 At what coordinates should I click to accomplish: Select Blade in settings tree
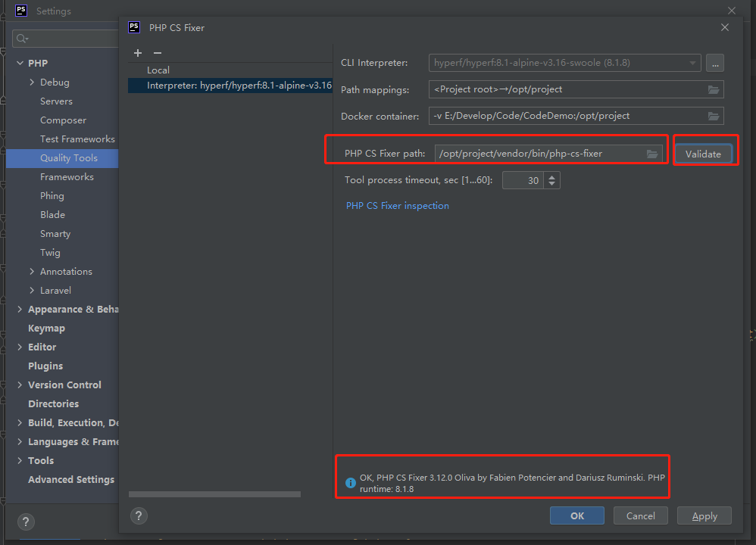click(x=52, y=214)
